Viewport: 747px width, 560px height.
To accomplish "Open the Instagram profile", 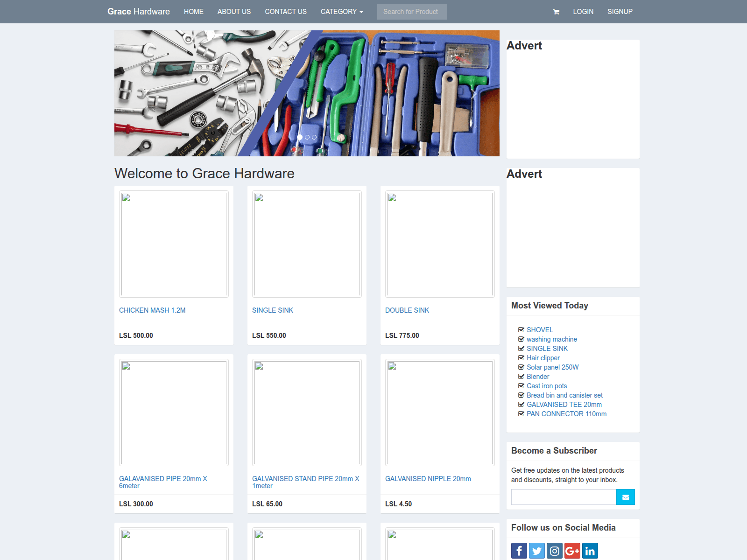I will pos(554,551).
